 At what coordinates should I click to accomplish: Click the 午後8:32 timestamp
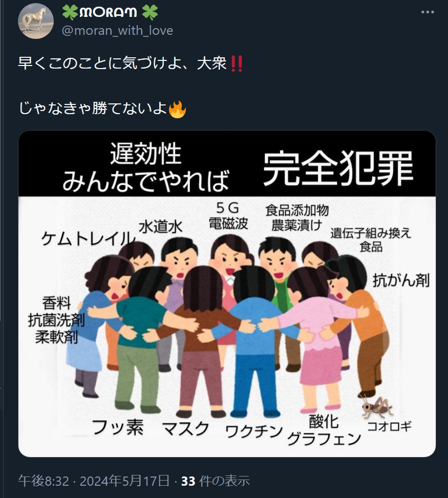point(44,481)
